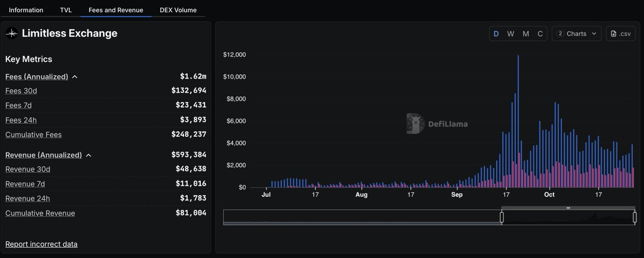This screenshot has width=644, height=258.
Task: Click the right range slider handle
Action: click(x=635, y=217)
